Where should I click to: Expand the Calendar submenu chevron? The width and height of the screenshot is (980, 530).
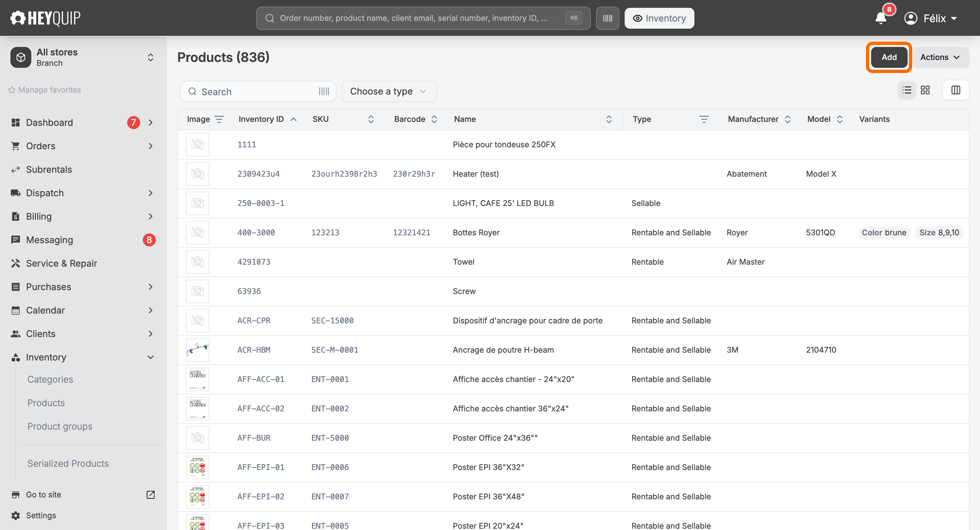[151, 310]
